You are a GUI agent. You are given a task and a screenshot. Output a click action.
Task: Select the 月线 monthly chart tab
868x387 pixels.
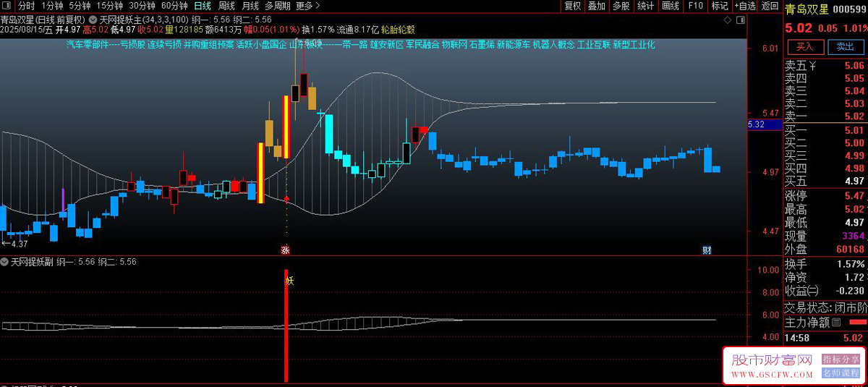point(250,6)
